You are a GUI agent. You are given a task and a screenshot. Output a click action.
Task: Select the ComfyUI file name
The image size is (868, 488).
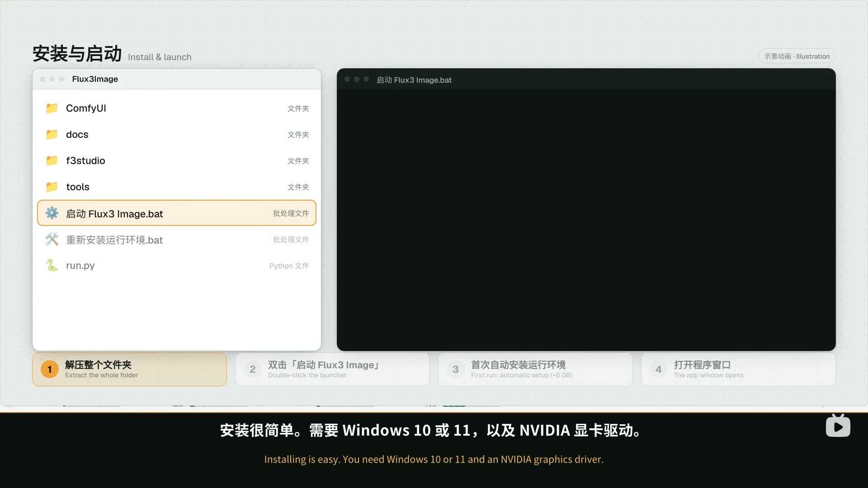coord(86,108)
